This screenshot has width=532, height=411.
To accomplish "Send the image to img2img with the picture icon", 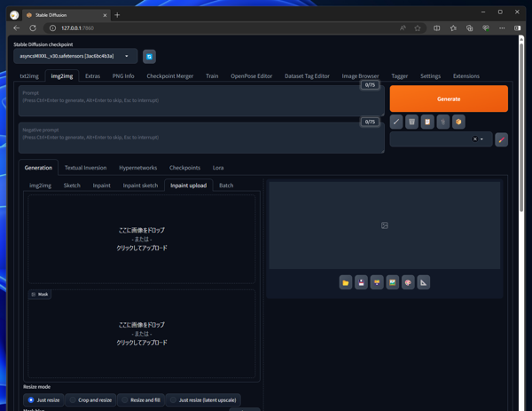I will tap(393, 282).
